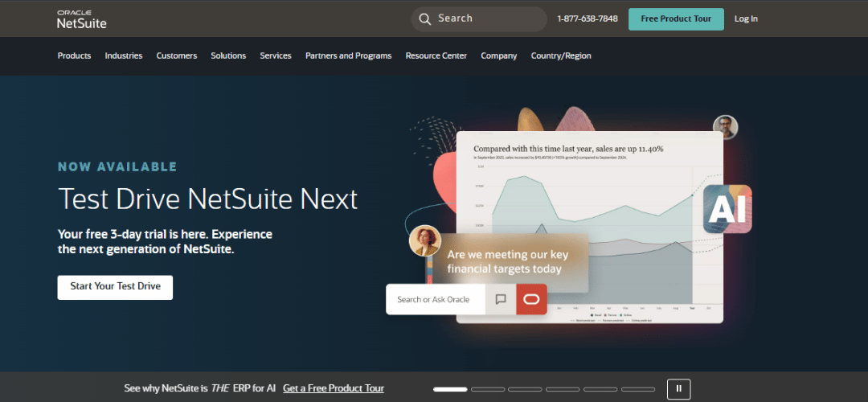Open the Products menu
Screen dimensions: 868x402
[74, 56]
